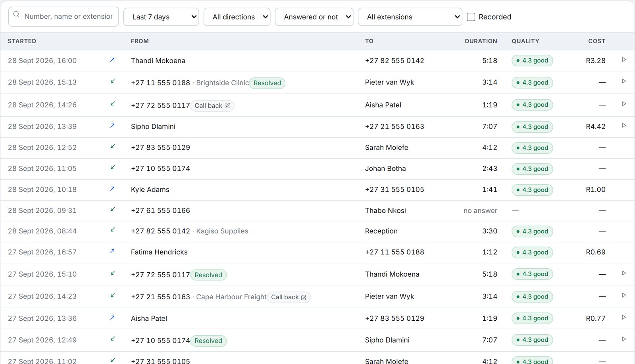The image size is (635, 364).
Task: Click search magnifier icon in filter box
Action: pyautogui.click(x=16, y=15)
